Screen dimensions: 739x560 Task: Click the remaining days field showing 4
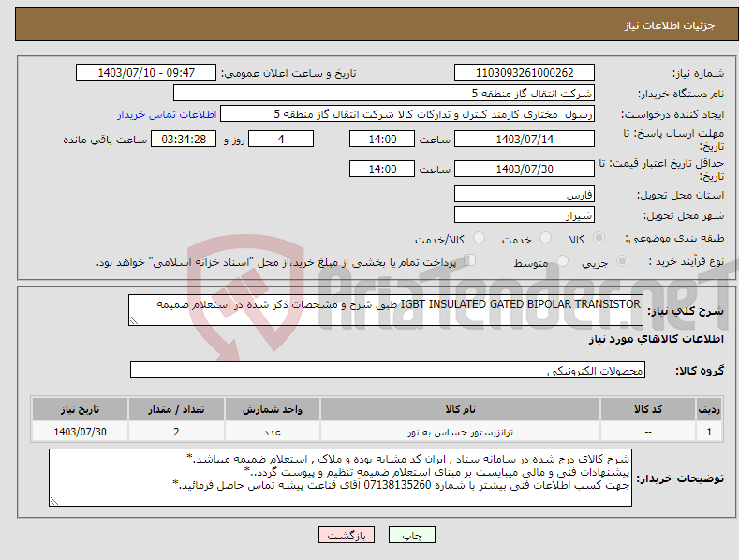pos(281,139)
